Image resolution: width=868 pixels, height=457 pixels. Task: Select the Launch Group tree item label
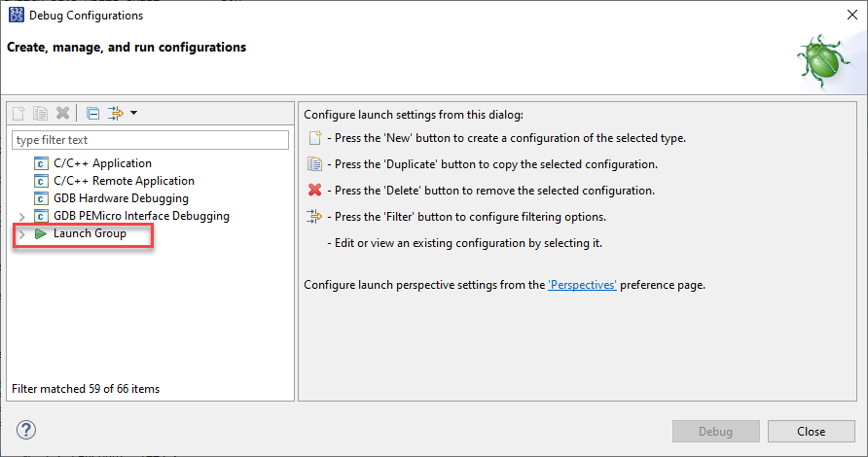(90, 233)
